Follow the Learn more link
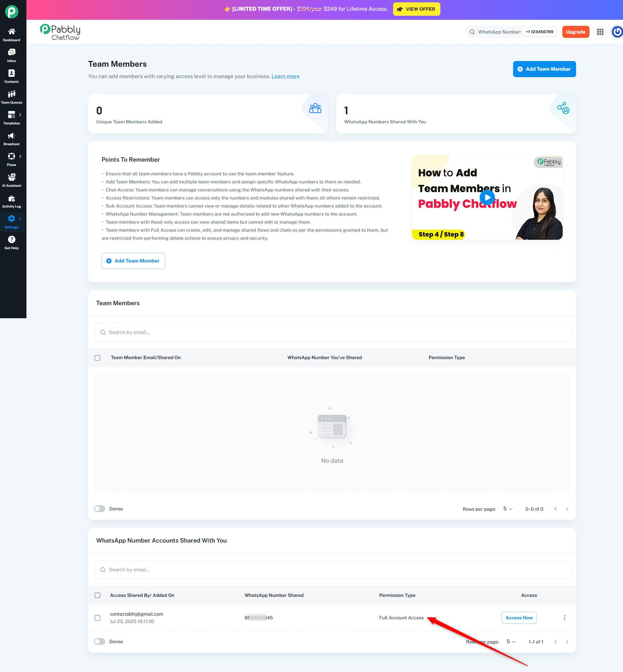The image size is (623, 672). (285, 76)
